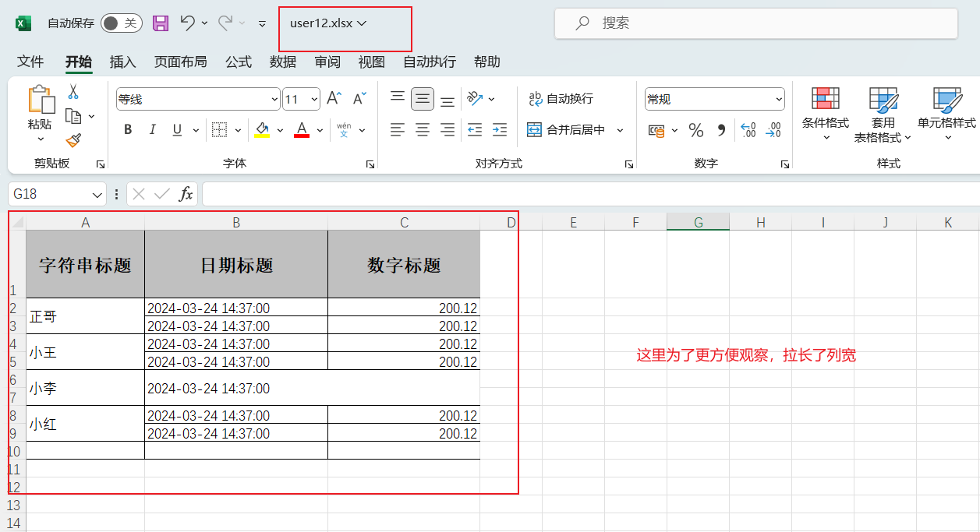980x532 pixels.
Task: Open the Name Box dropdown arrow
Action: (x=97, y=194)
